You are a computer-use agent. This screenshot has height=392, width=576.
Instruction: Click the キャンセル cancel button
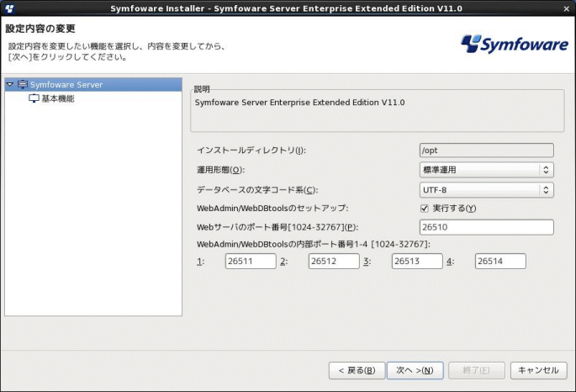pos(538,370)
